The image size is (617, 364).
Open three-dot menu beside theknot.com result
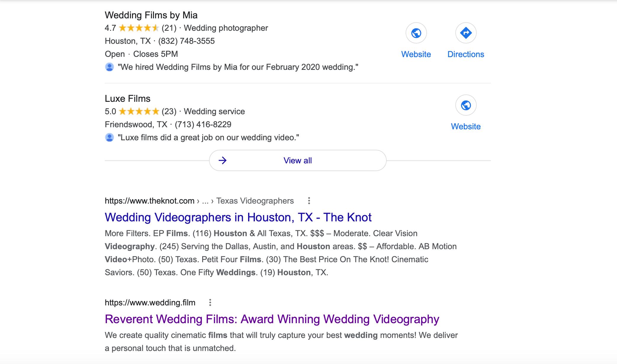coord(309,201)
